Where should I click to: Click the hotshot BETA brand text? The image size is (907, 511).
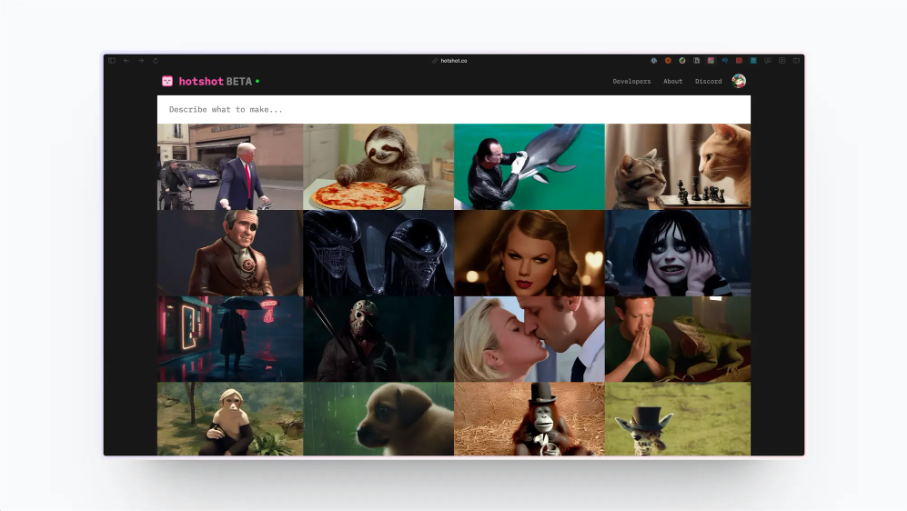[215, 81]
